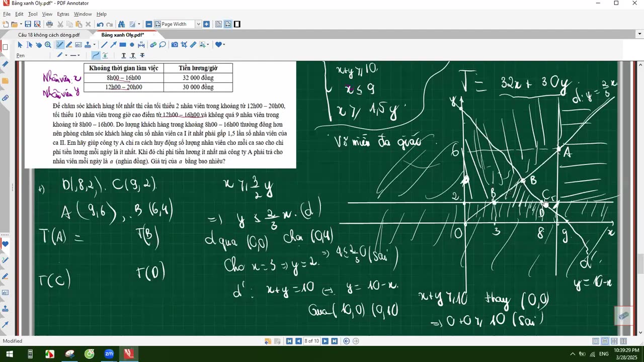Go to the next page
The image size is (644, 362).
(x=325, y=341)
